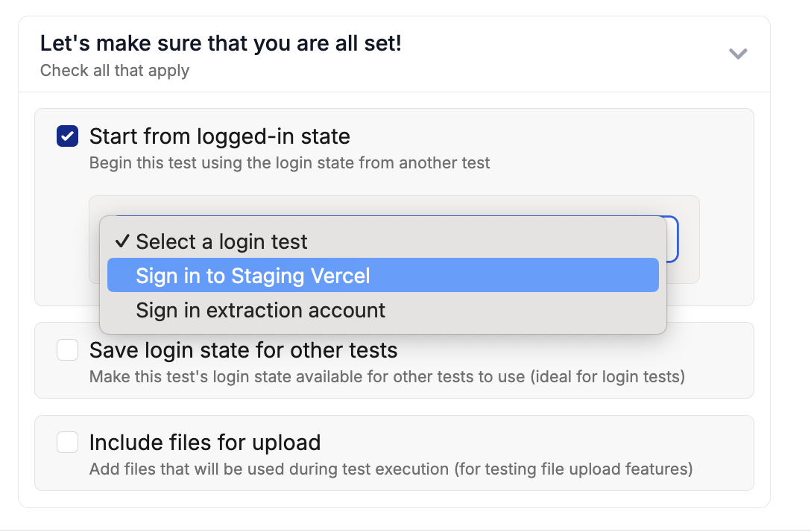Click the "Let's make sure that you are all set!" heading

pos(221,43)
